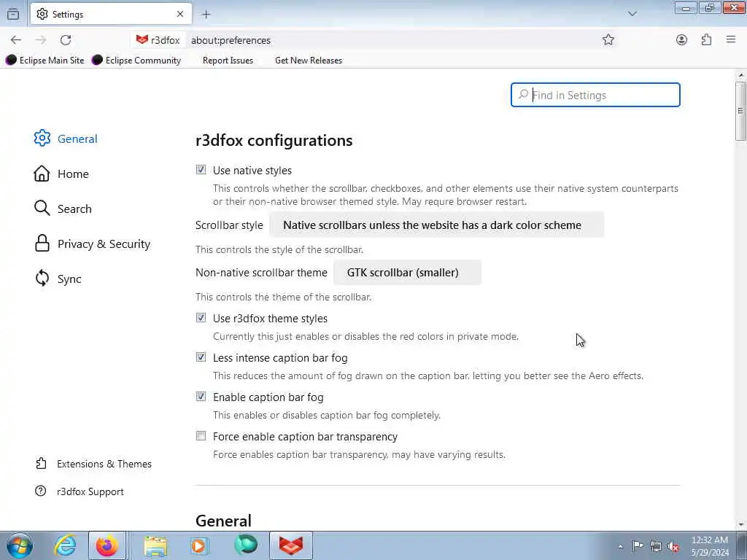Open Privacy & Security settings
This screenshot has height=560, width=747.
pos(93,244)
